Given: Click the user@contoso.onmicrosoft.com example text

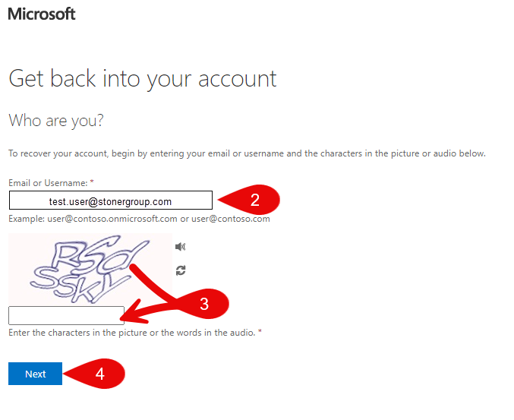Looking at the screenshot, I should pos(112,219).
